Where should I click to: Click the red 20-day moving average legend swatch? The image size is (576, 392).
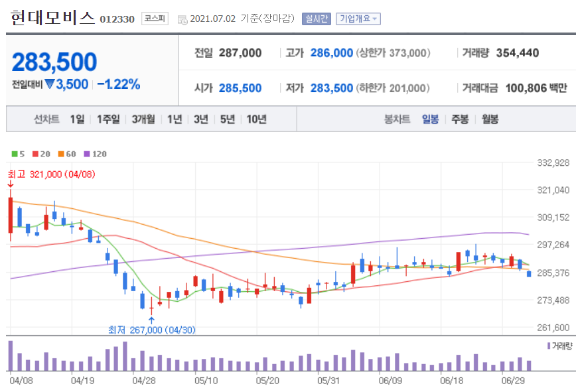coord(35,154)
